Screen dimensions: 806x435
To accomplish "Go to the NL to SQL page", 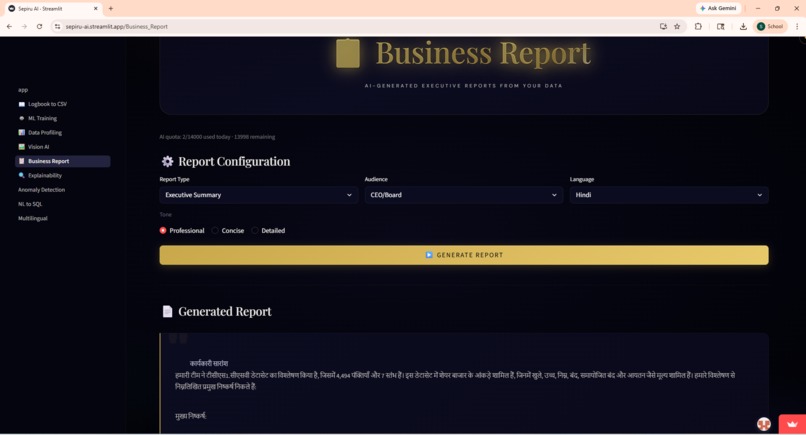I will coord(30,204).
